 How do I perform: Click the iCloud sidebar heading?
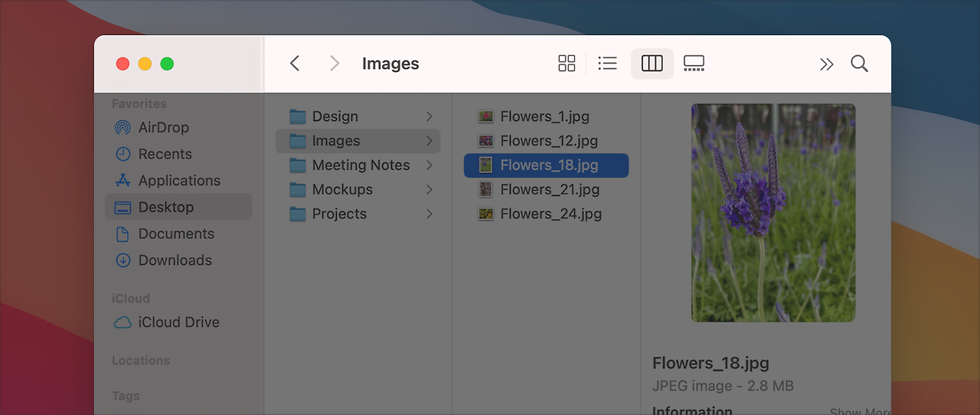(131, 299)
